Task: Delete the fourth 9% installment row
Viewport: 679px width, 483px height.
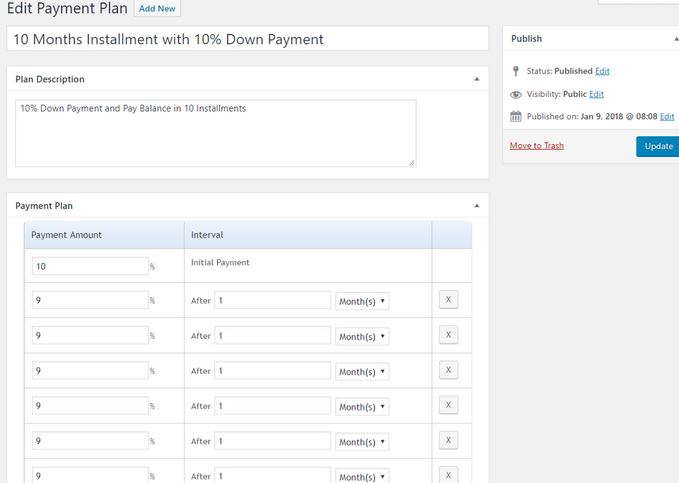Action: click(x=449, y=405)
